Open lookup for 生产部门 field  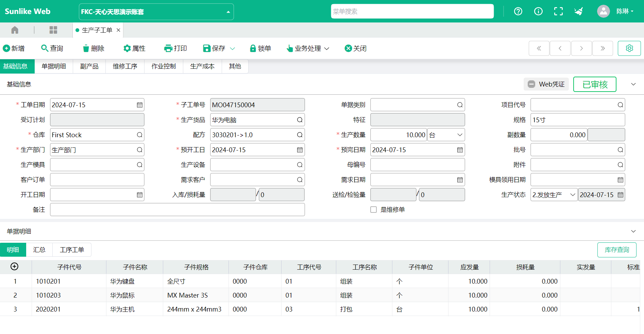(139, 150)
